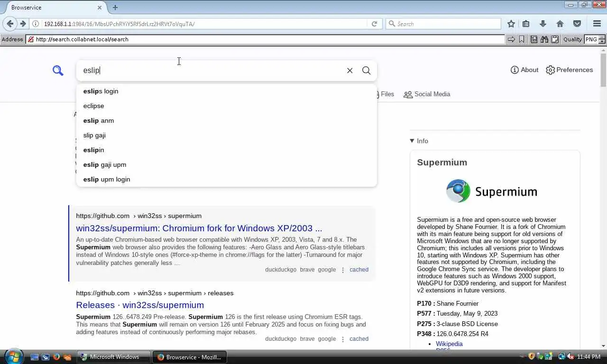The height and width of the screenshot is (364, 607).
Task: Choose suggestion 'eslip anm'
Action: (x=227, y=120)
